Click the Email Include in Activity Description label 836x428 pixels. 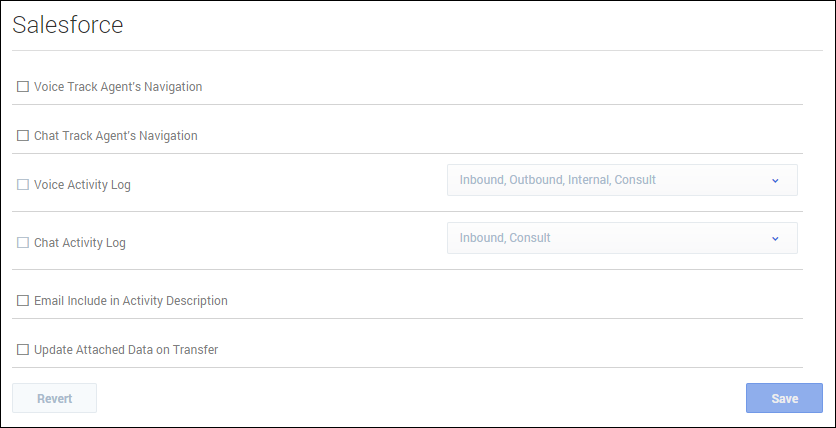click(x=131, y=301)
